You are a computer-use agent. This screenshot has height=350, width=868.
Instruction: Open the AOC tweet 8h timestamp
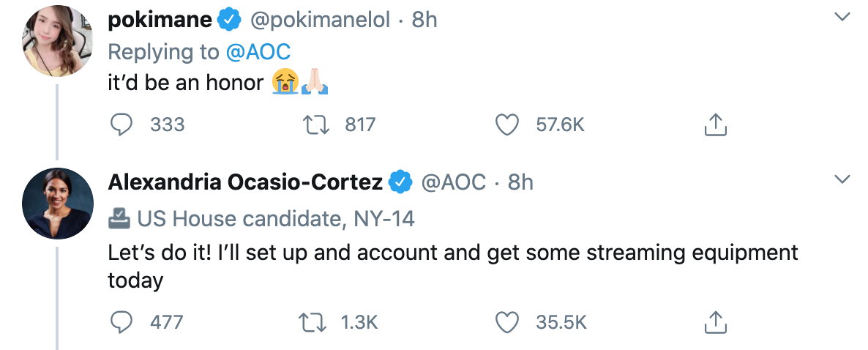click(x=520, y=182)
